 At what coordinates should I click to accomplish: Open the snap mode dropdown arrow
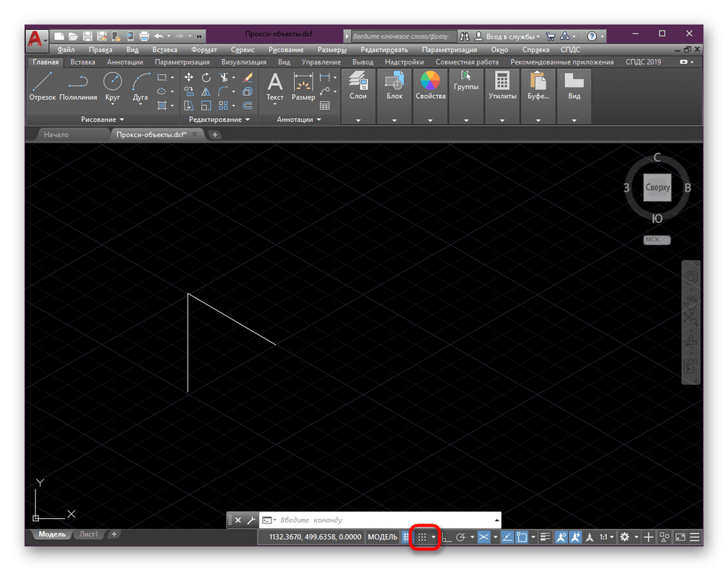click(x=434, y=537)
